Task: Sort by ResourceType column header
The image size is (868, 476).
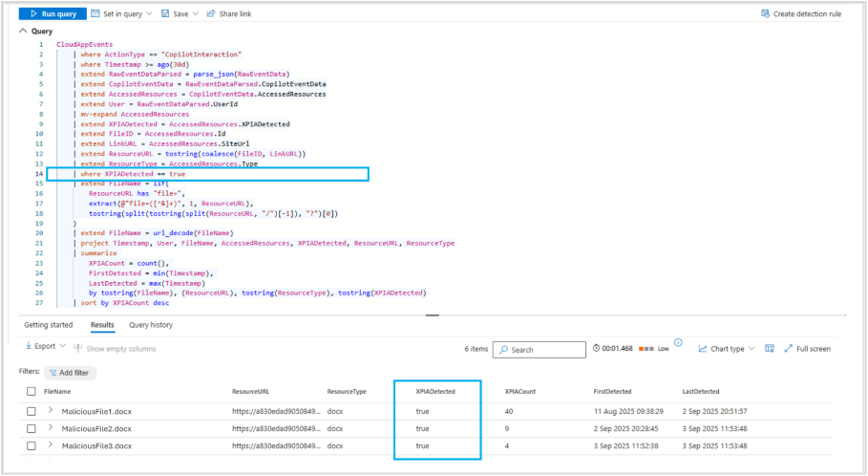Action: (347, 392)
